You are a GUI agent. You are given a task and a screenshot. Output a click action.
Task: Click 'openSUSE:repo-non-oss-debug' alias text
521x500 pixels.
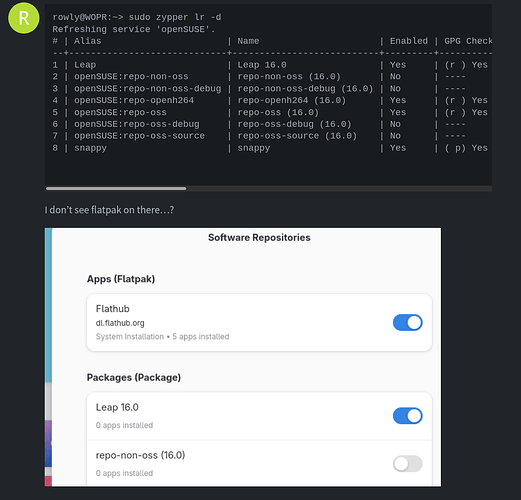pos(147,89)
